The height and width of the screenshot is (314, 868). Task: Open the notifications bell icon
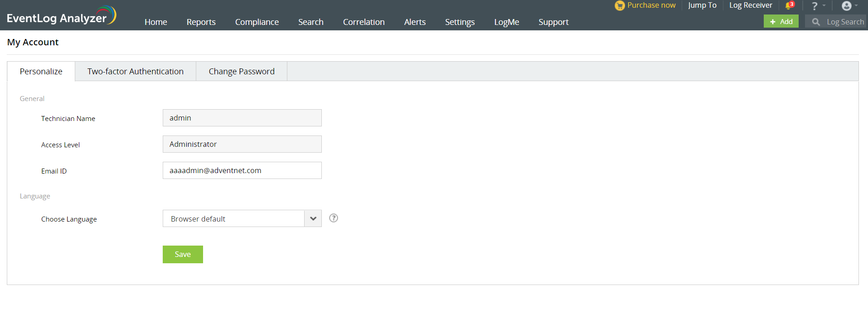click(x=790, y=5)
